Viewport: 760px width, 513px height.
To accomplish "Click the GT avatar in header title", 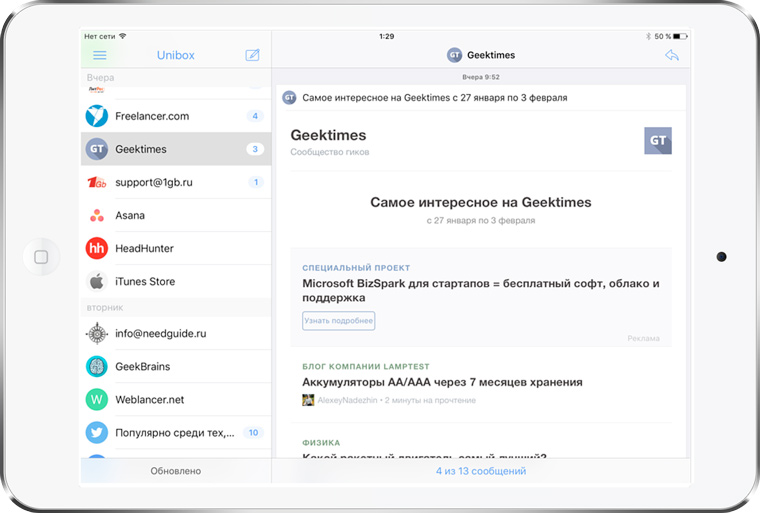I will pyautogui.click(x=454, y=55).
